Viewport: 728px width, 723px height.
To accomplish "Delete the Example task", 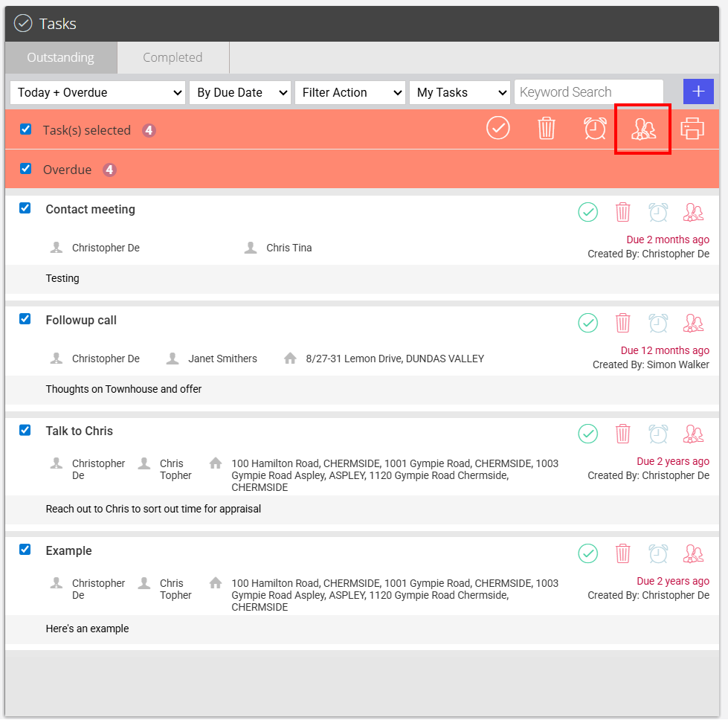I will point(622,553).
